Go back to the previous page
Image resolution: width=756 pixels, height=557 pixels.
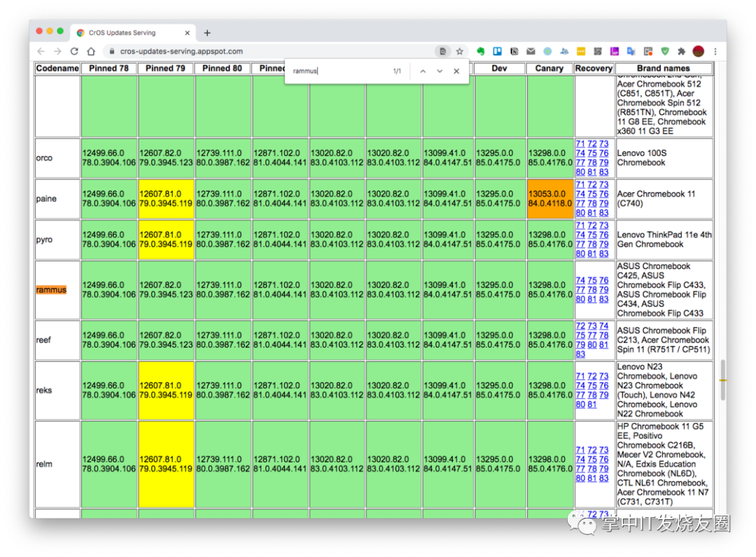point(41,51)
